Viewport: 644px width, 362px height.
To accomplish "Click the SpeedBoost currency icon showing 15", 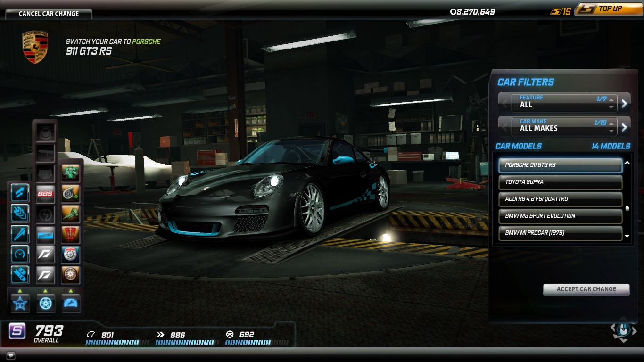I will click(561, 11).
